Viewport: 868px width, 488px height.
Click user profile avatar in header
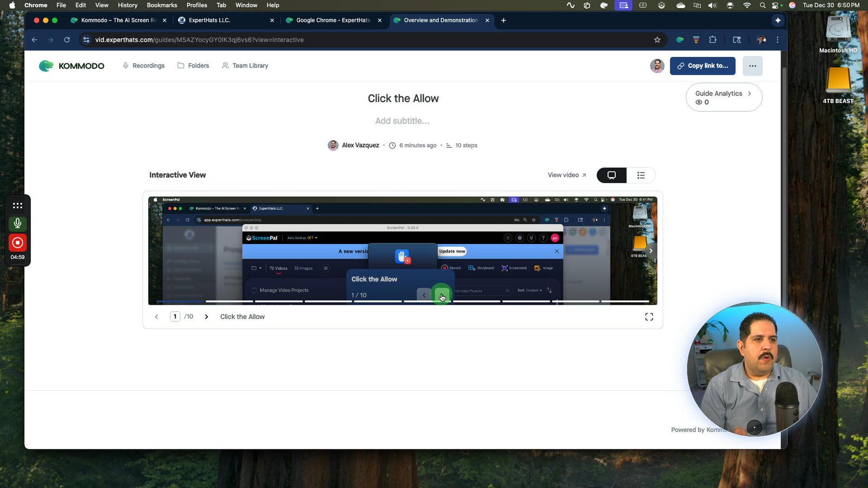click(x=657, y=66)
